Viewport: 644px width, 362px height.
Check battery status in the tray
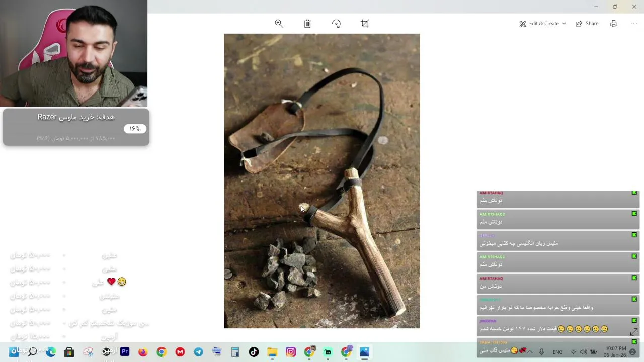coord(594,352)
